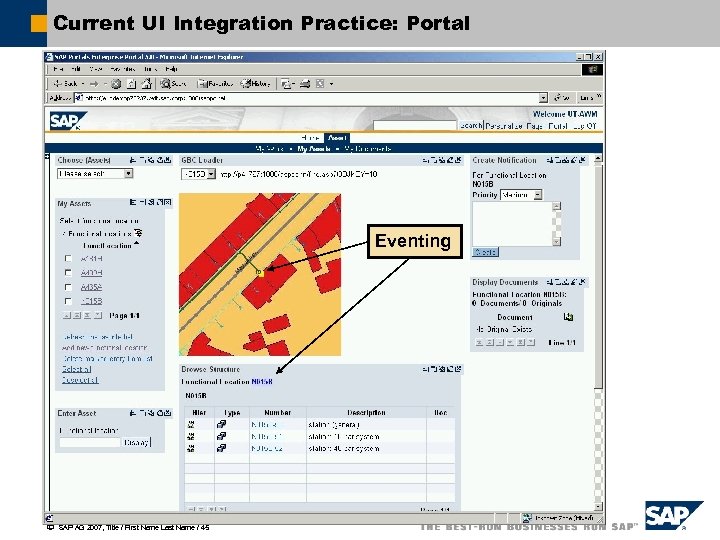Click N015B link in Browse Structure
720x540 pixels.
click(x=262, y=382)
